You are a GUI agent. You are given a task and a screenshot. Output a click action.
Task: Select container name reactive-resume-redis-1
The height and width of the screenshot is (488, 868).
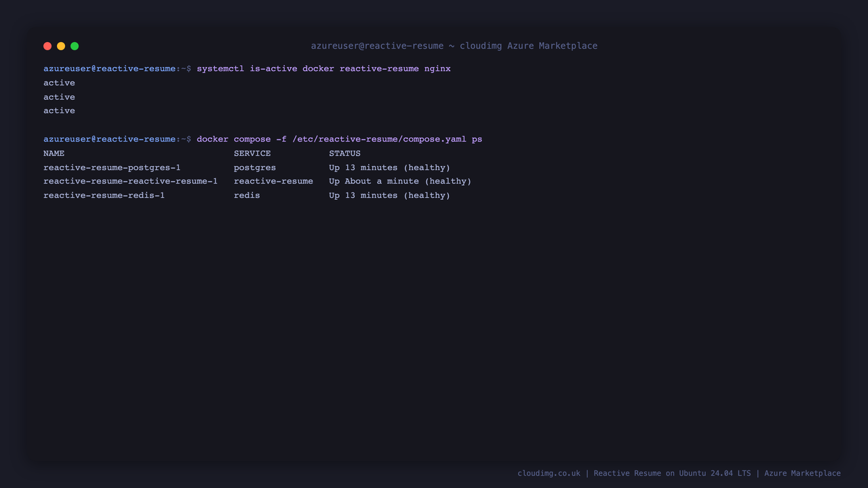pos(104,195)
